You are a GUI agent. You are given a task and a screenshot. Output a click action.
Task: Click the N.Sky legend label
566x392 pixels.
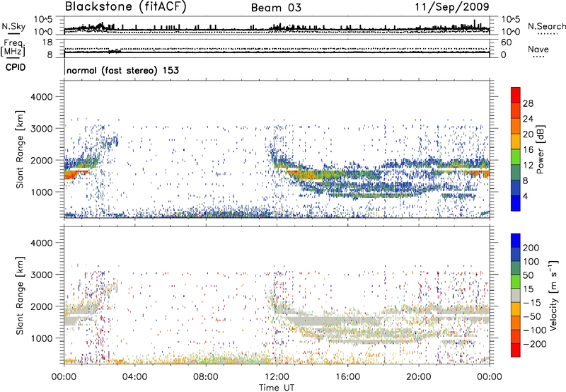click(x=13, y=26)
